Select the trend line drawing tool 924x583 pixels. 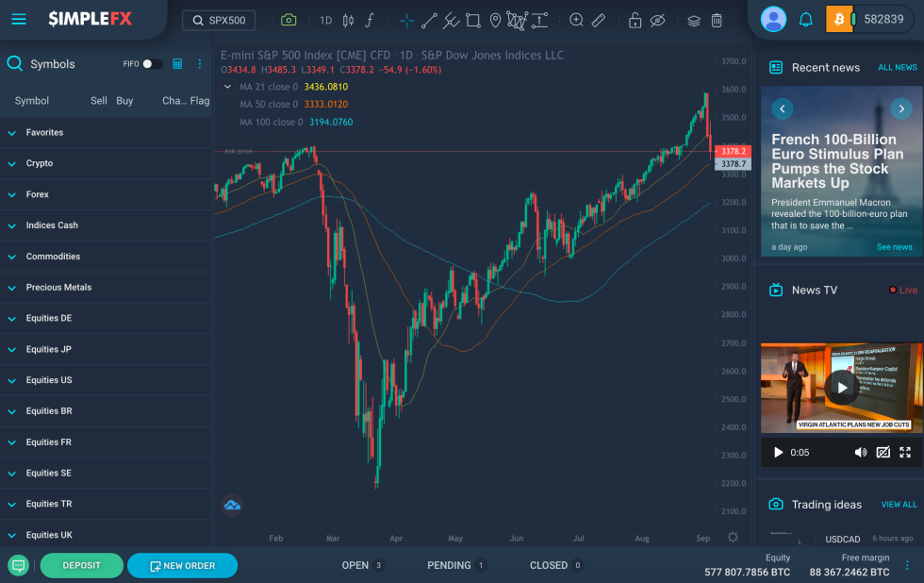pyautogui.click(x=429, y=20)
